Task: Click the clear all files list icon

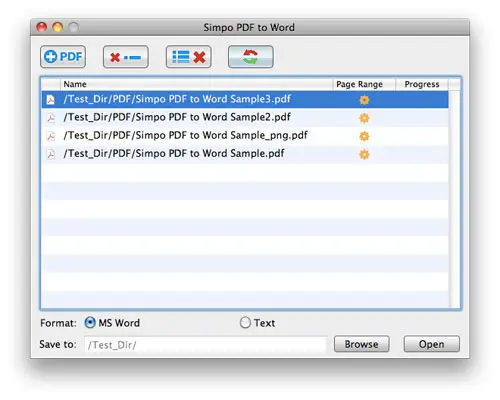Action: (189, 57)
